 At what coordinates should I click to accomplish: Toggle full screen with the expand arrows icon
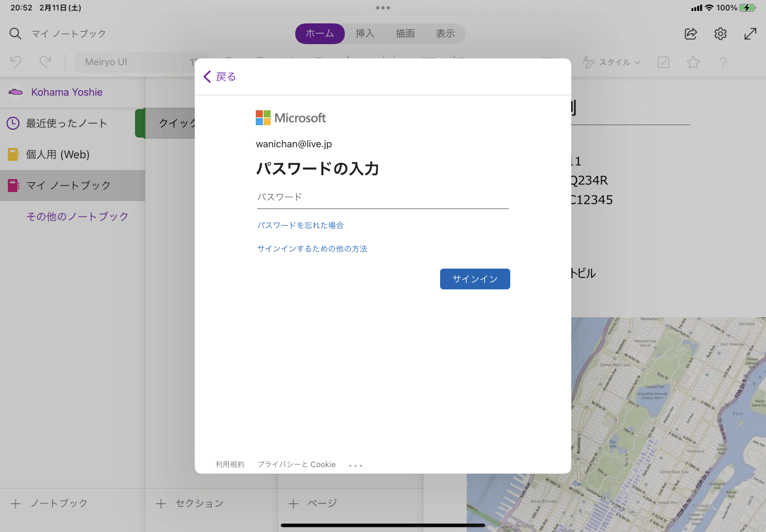click(x=750, y=33)
